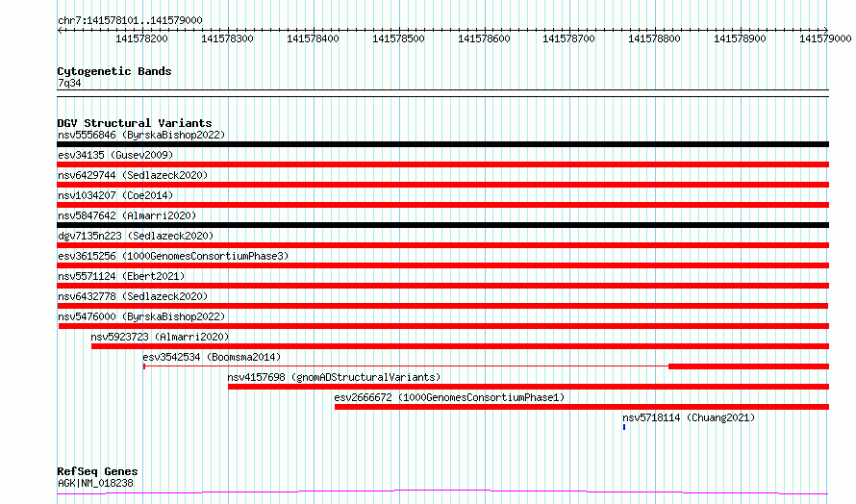Click the red bar for dgv7135n223
Screen dimensions: 856x504
tap(442, 245)
